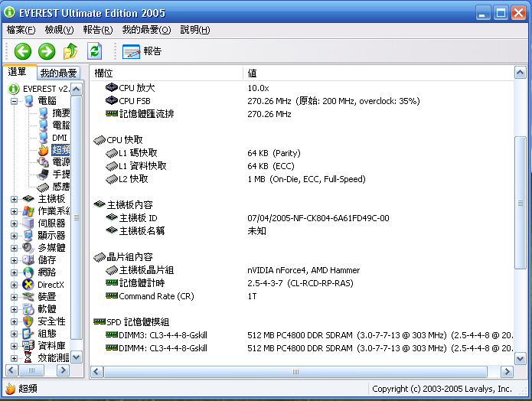
Task: Expand the DirectX tree node
Action: [x=14, y=285]
